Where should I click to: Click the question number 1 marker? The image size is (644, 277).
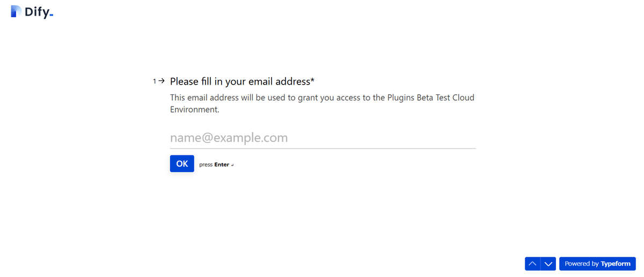[x=155, y=81]
